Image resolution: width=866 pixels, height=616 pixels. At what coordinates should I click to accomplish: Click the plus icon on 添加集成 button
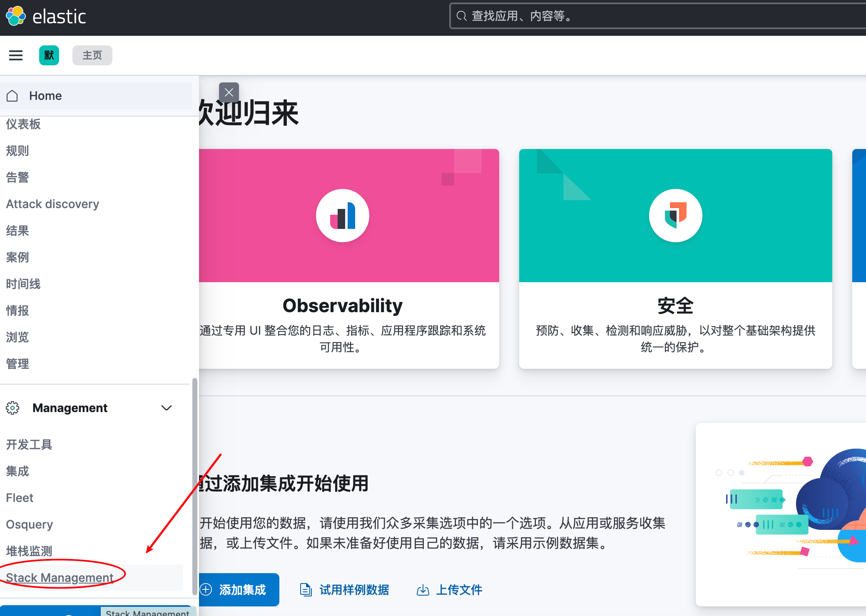(x=206, y=590)
